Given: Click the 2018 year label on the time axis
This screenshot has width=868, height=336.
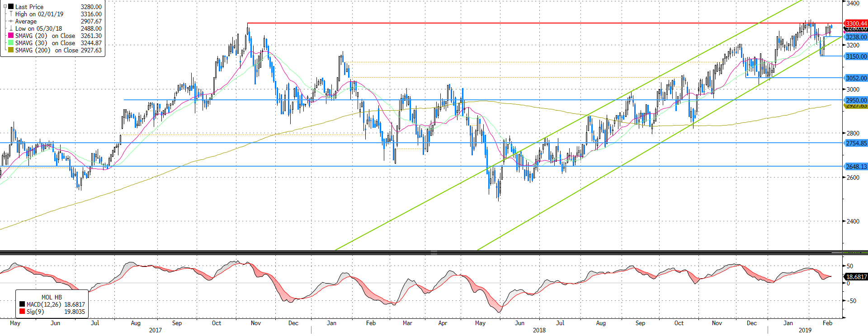Looking at the screenshot, I should 539,330.
